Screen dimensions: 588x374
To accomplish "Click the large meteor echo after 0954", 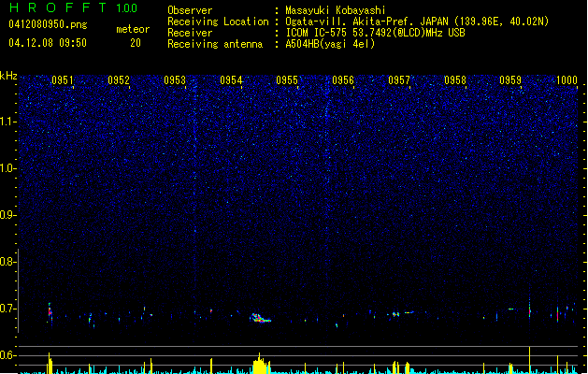I will (260, 318).
